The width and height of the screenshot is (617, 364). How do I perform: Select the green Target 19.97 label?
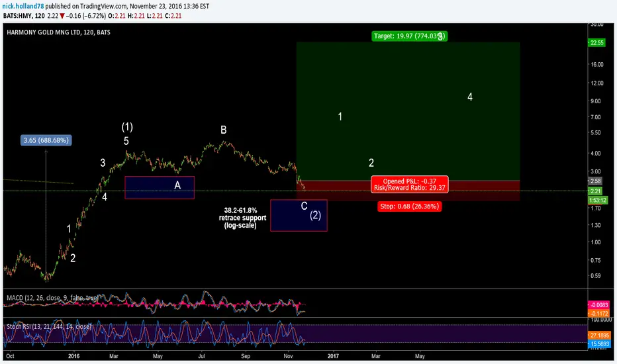pyautogui.click(x=409, y=36)
